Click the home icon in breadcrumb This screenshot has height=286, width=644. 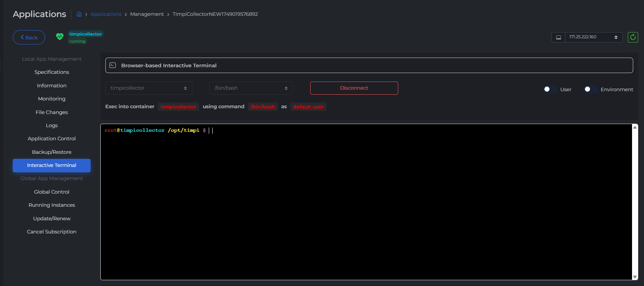click(x=79, y=14)
